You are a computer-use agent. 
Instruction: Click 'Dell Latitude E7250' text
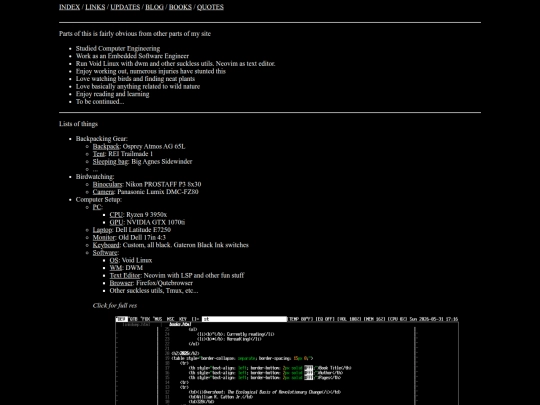pyautogui.click(x=143, y=230)
